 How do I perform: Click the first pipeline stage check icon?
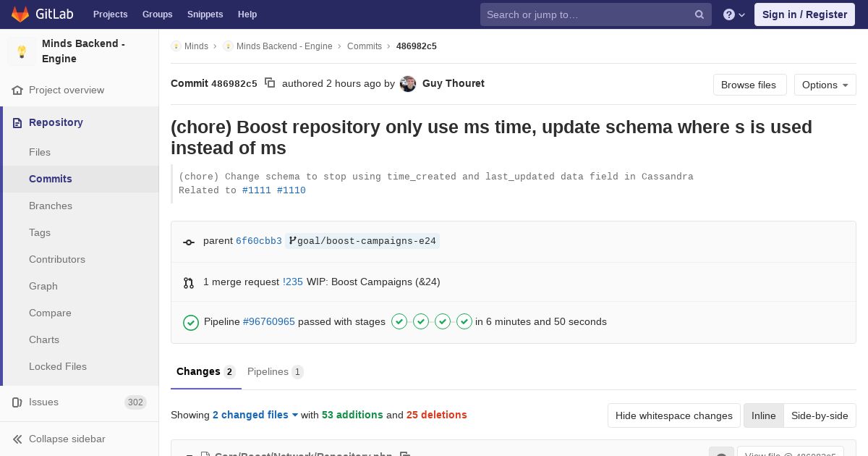(x=399, y=321)
